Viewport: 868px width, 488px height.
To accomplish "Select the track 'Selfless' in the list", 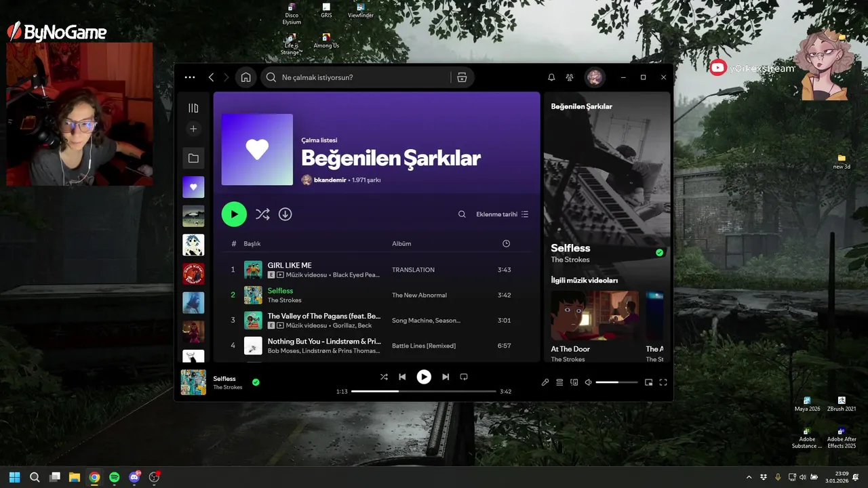I will (280, 291).
